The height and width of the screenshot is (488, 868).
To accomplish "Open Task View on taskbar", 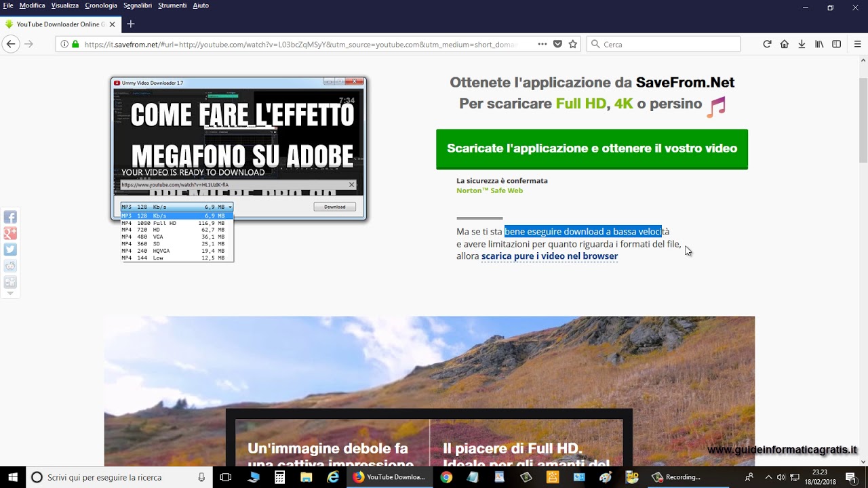I will [226, 477].
